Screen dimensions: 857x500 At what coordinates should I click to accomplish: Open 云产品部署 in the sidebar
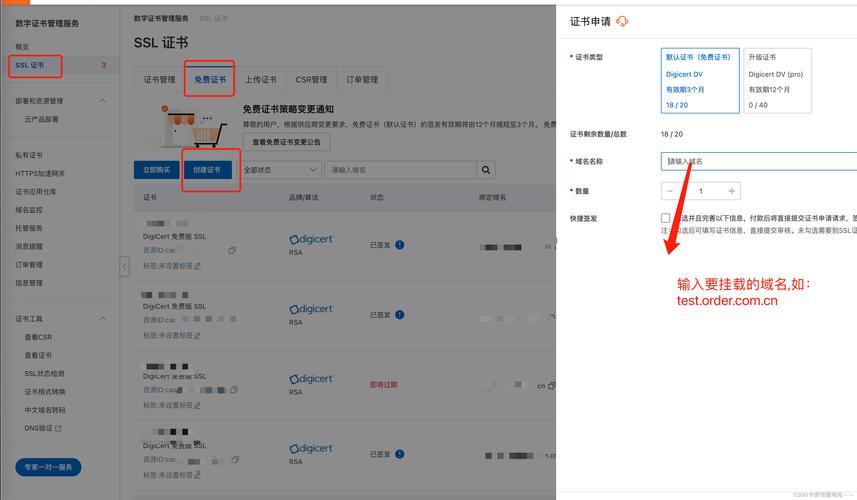click(42, 119)
